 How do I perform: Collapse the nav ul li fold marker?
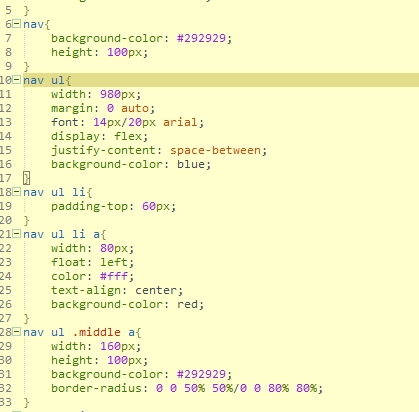pos(16,192)
